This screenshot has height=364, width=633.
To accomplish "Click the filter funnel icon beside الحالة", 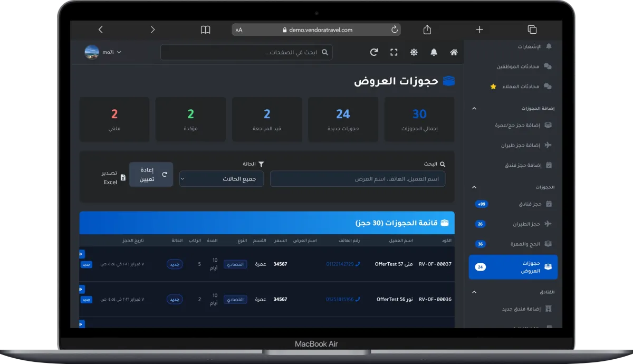I will pyautogui.click(x=261, y=164).
